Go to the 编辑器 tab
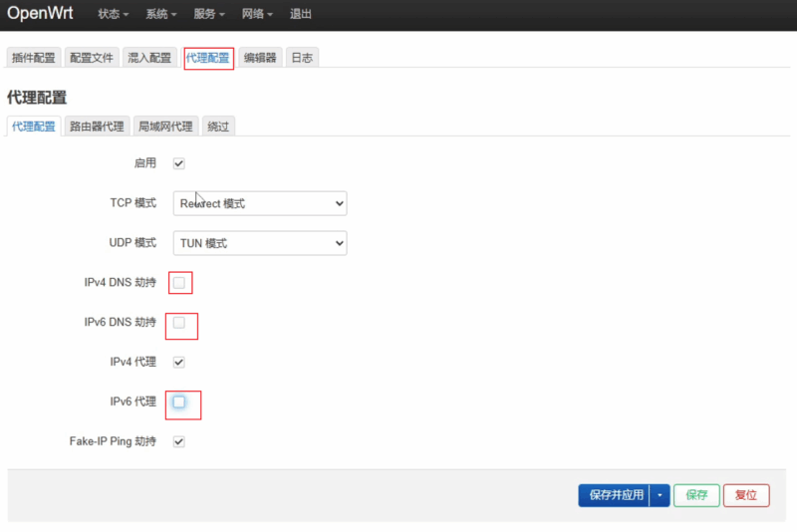The height and width of the screenshot is (532, 797). (x=260, y=58)
